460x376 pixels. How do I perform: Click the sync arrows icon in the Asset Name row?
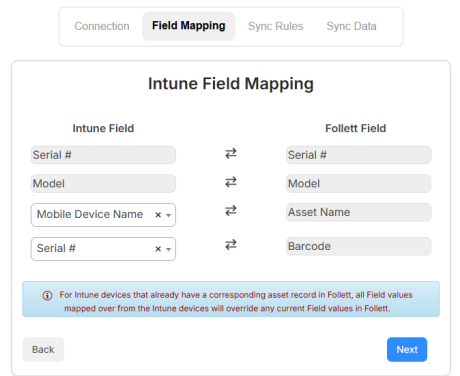pyautogui.click(x=231, y=211)
